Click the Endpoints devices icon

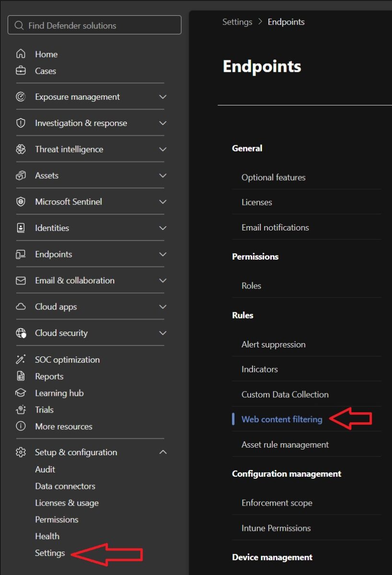[x=21, y=254]
